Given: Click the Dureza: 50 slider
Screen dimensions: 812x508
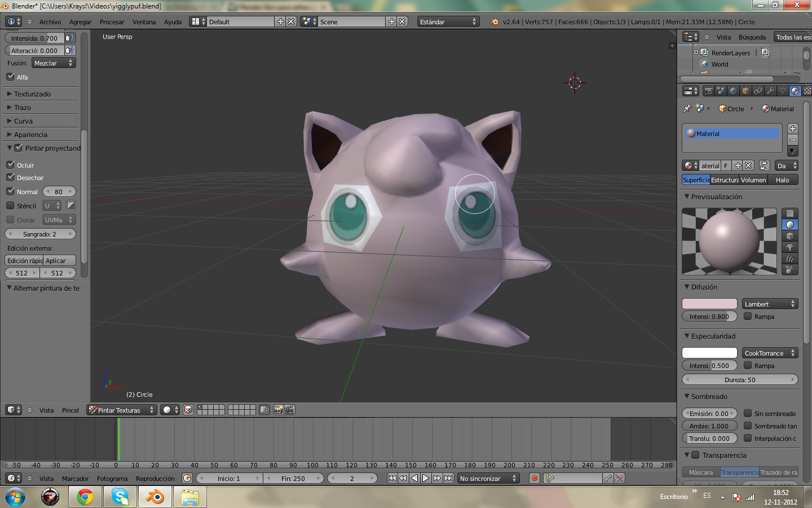Looking at the screenshot, I should click(x=740, y=379).
